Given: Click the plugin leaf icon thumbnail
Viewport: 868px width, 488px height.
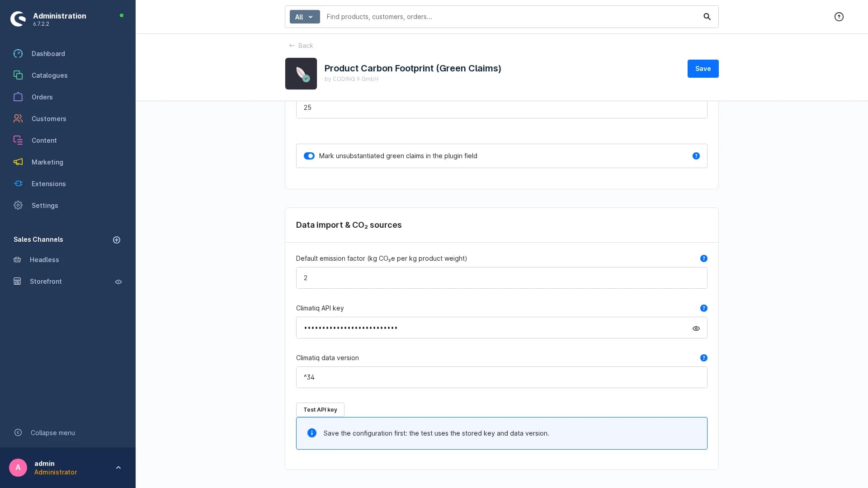Looking at the screenshot, I should (x=301, y=74).
